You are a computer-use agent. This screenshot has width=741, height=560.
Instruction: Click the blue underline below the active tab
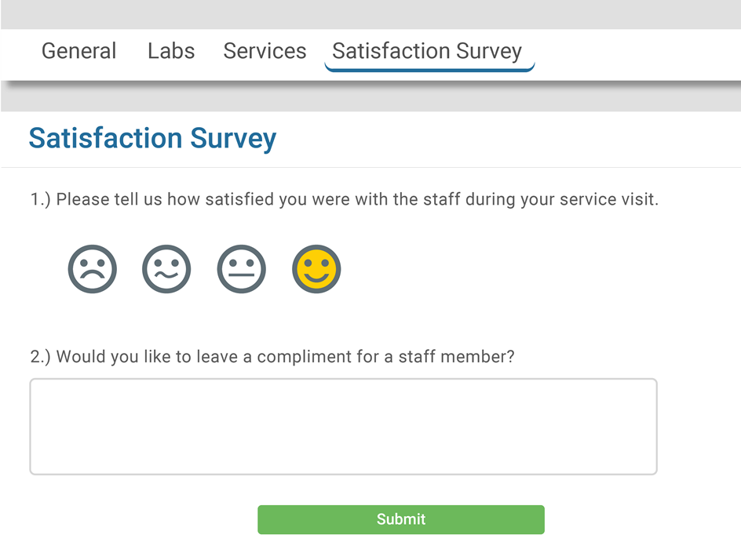tap(429, 71)
